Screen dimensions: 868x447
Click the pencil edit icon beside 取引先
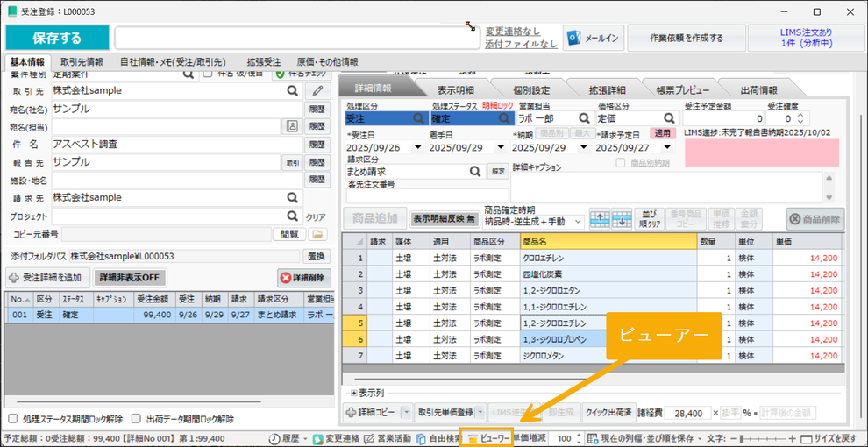(317, 90)
